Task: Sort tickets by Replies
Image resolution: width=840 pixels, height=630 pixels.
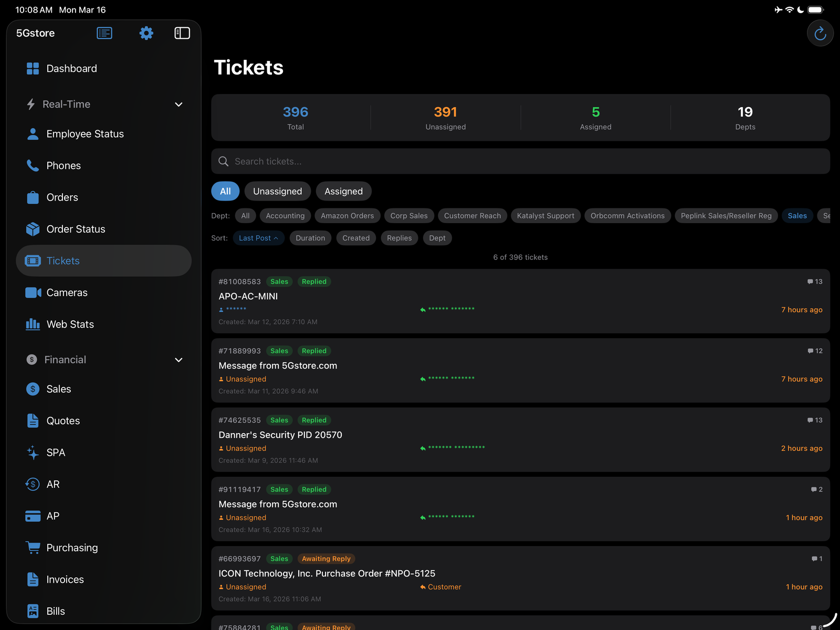Action: [x=399, y=238]
